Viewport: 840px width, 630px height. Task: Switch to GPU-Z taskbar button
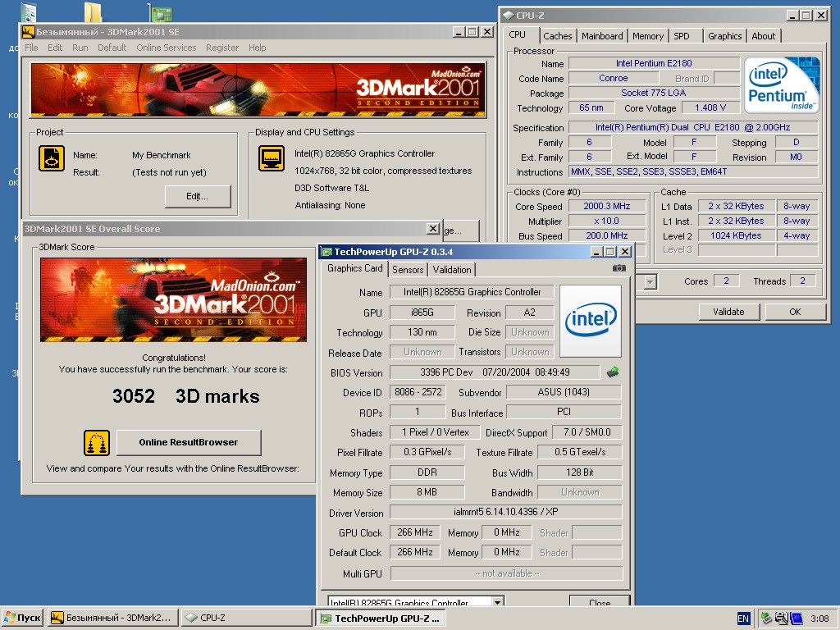tap(381, 618)
